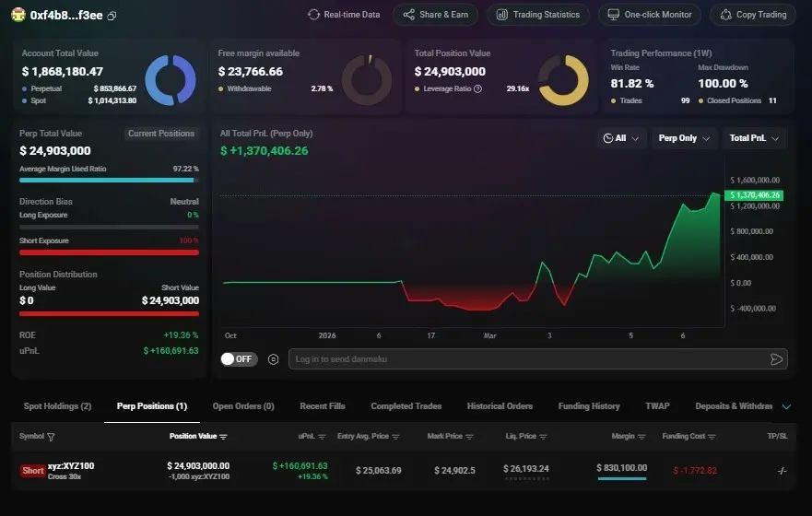Viewport: 812px width, 516px height.
Task: Switch to the Spot Holdings (2) tab
Action: [x=57, y=406]
